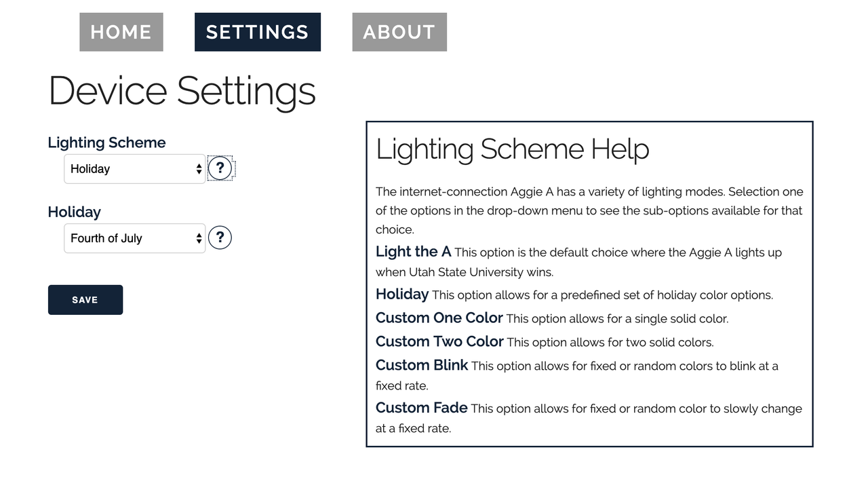Screen dimensions: 868x494
Task: Click the Holiday field label
Action: (74, 212)
